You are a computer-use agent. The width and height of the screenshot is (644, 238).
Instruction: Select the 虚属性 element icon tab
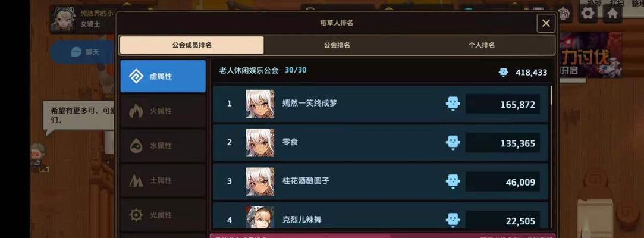[136, 76]
